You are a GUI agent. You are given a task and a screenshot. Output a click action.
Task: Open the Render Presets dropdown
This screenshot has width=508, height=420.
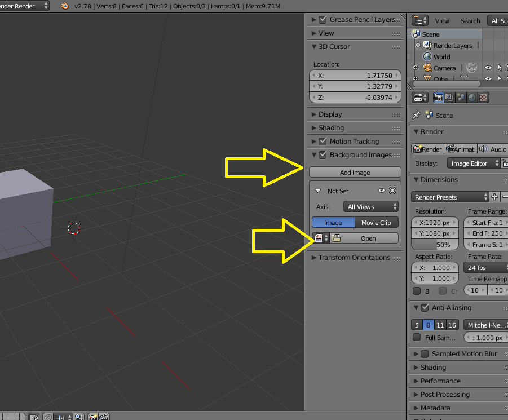pos(450,197)
